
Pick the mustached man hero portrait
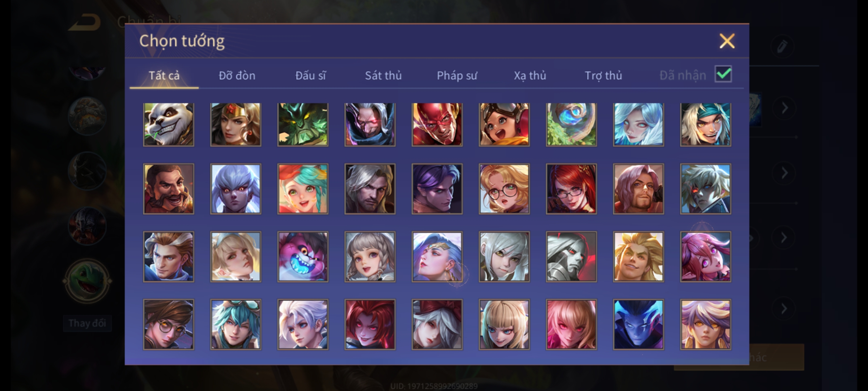point(169,189)
